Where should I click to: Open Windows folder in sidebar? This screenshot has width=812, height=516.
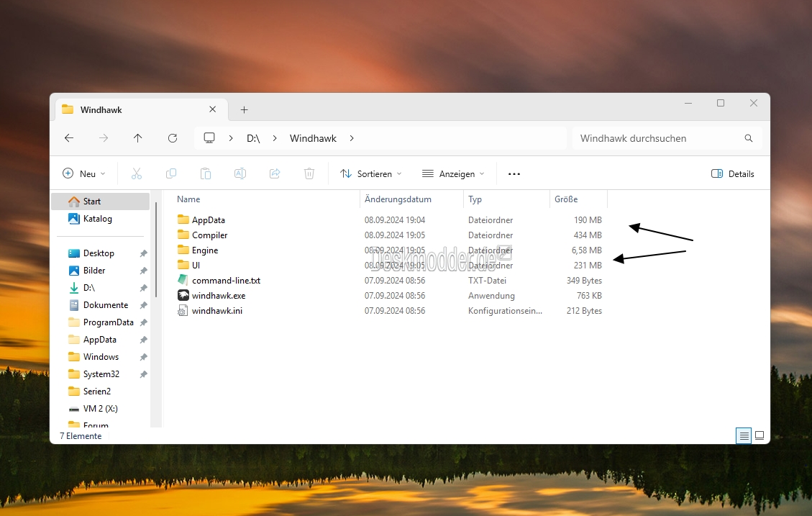coord(101,357)
